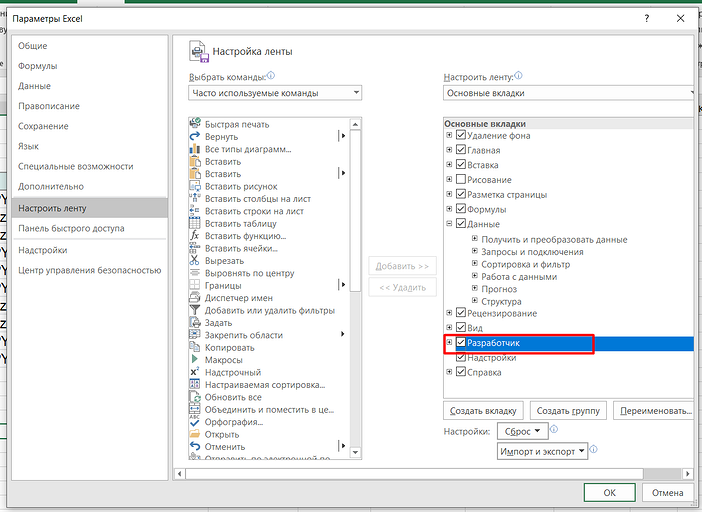This screenshot has width=702, height=512.
Task: Choose the Макросы command icon
Action: click(x=195, y=359)
